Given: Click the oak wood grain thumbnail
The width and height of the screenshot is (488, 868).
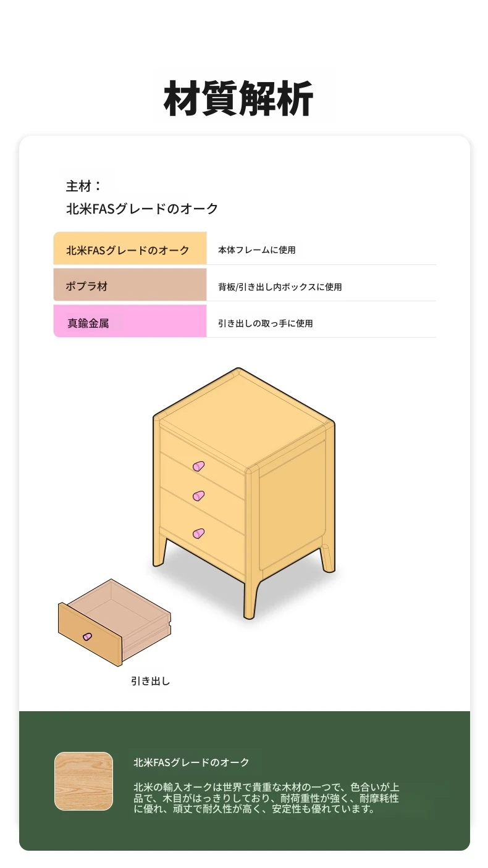Looking at the screenshot, I should (83, 781).
